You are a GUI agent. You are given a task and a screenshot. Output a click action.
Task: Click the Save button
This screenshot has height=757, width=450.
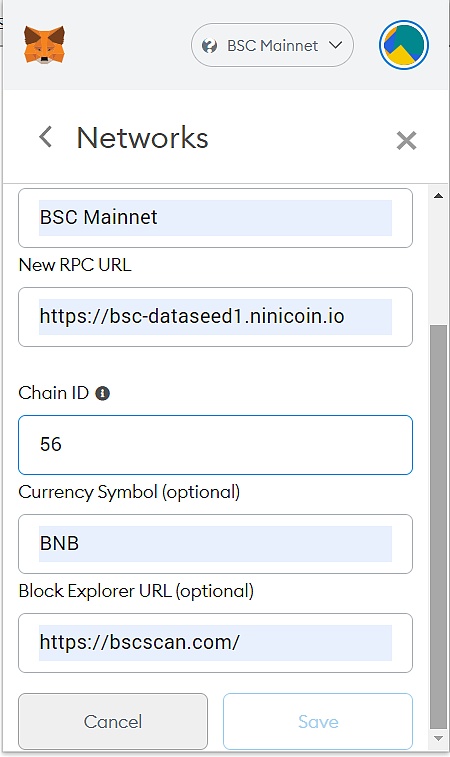[x=318, y=721]
